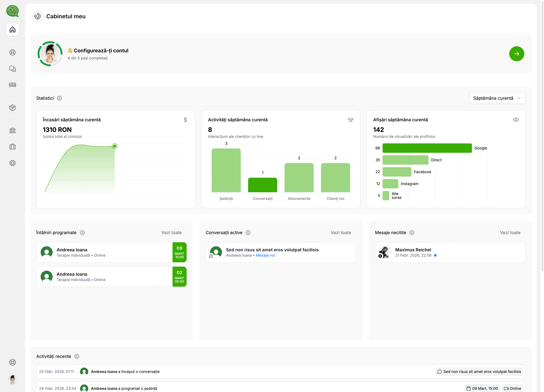Click Vezi toate under Mesaje necitite
This screenshot has height=392, width=544.
point(510,233)
